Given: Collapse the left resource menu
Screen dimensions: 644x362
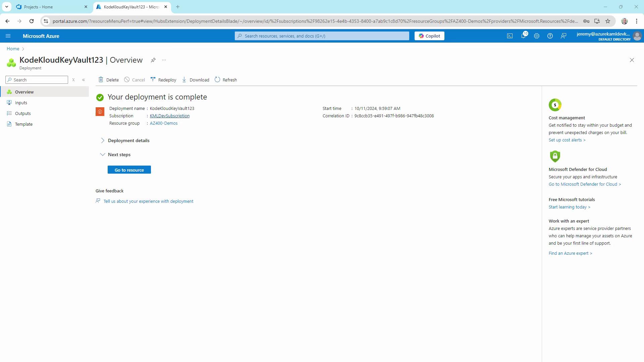Looking at the screenshot, I should [84, 80].
